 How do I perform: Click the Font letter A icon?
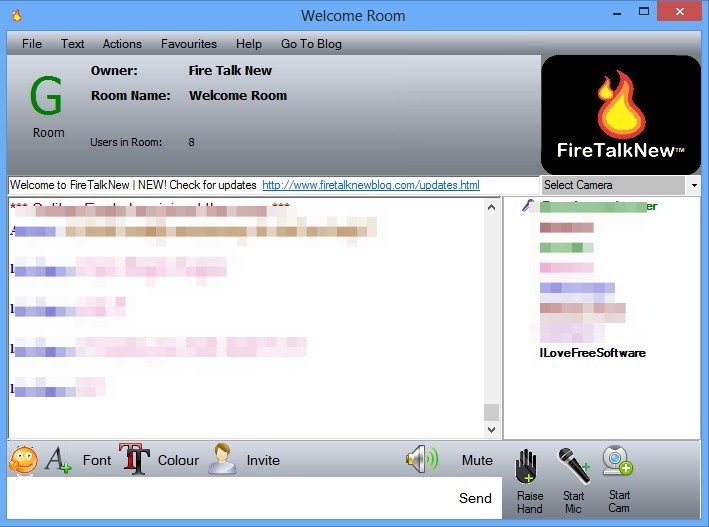coord(58,460)
